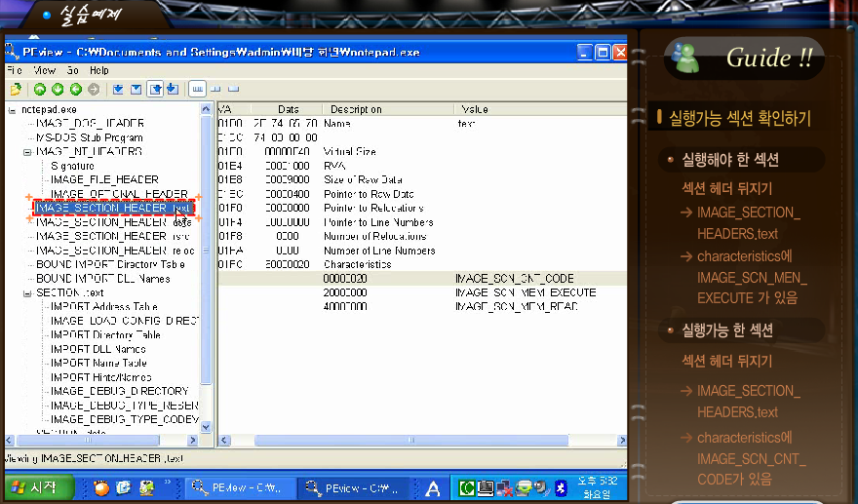Select IMAGE_SECTION_HEADER .text tree item
This screenshot has height=504, width=858.
(x=113, y=208)
